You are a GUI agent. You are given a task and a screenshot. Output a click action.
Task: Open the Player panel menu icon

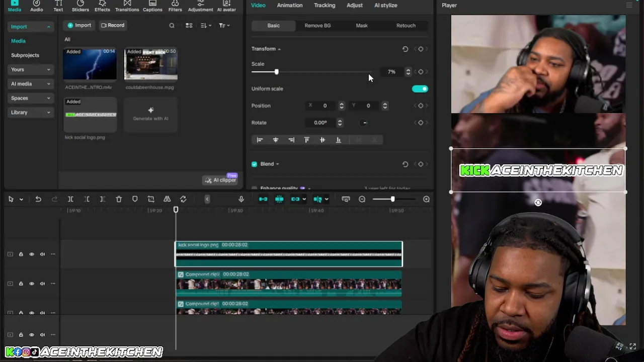(629, 5)
